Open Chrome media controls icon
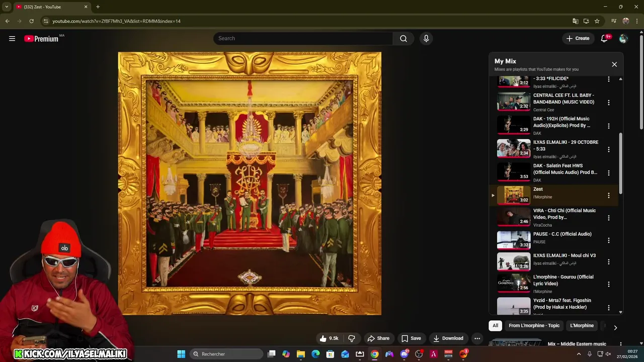The image size is (644, 362). [614, 21]
